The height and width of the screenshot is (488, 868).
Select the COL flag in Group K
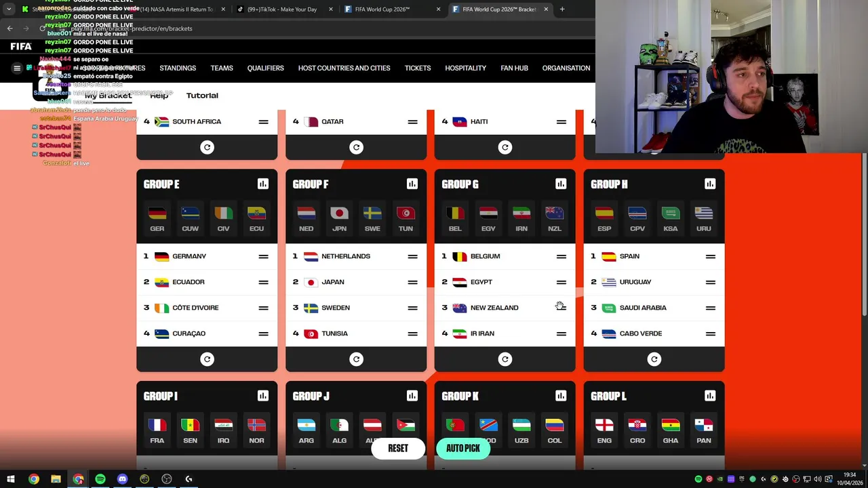pos(555,430)
